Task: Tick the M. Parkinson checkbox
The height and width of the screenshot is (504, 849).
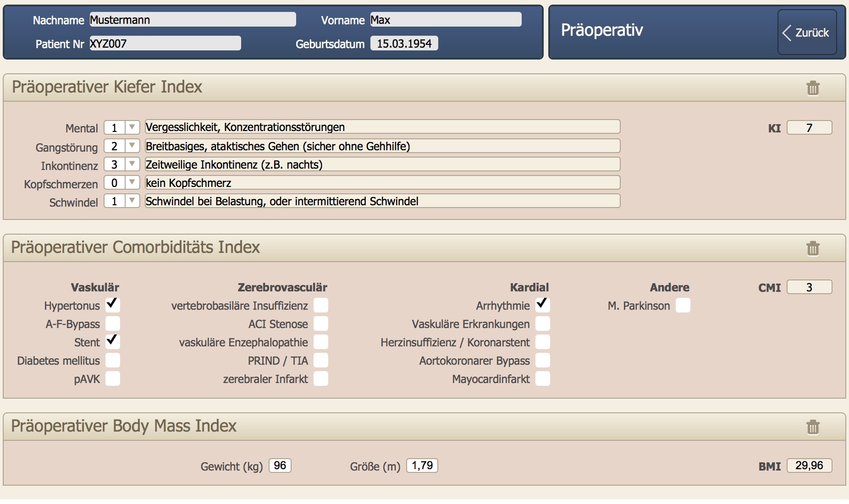Action: coord(683,305)
